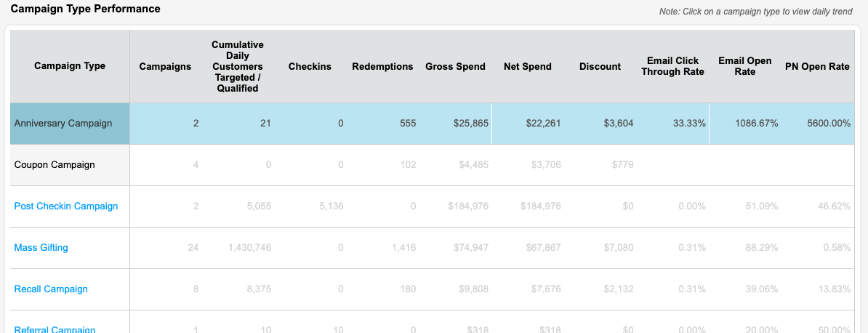This screenshot has width=868, height=333.
Task: Open the Referral Campaign link
Action: click(x=55, y=329)
